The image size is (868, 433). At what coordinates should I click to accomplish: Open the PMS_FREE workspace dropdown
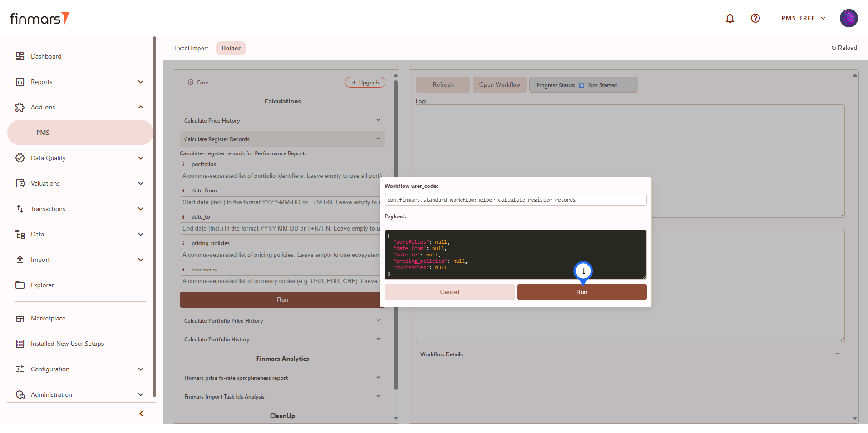(x=803, y=18)
